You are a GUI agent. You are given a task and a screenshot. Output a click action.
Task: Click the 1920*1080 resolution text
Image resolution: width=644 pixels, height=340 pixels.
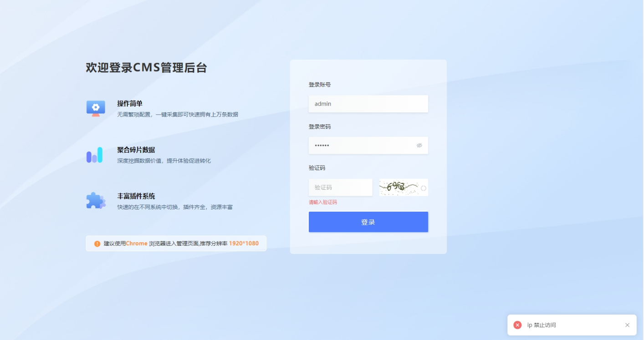(244, 244)
